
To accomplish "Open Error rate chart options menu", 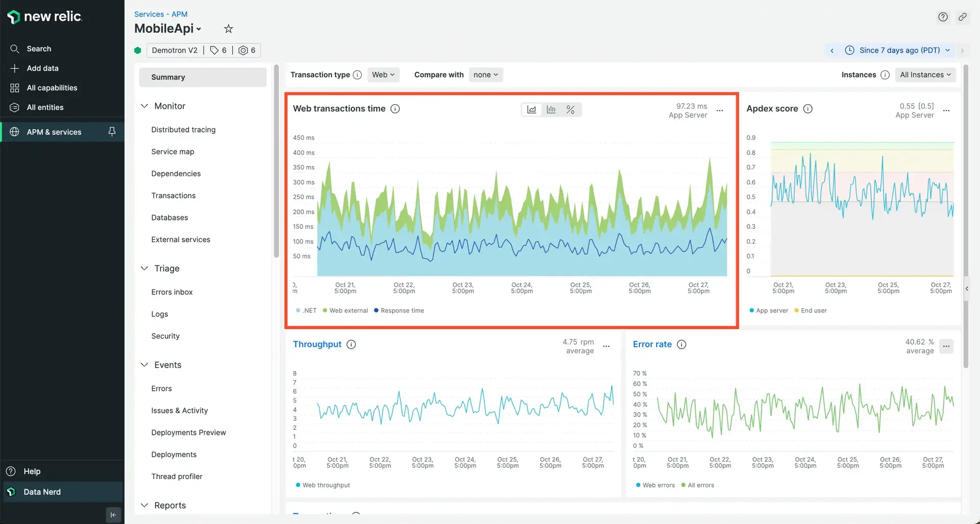I will coord(946,346).
